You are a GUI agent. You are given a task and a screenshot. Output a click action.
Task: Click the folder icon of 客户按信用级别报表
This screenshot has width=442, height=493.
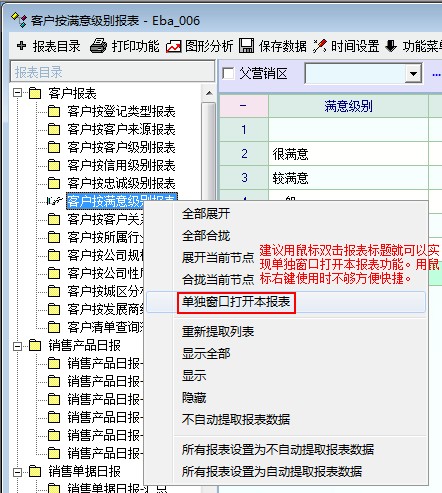click(x=54, y=165)
